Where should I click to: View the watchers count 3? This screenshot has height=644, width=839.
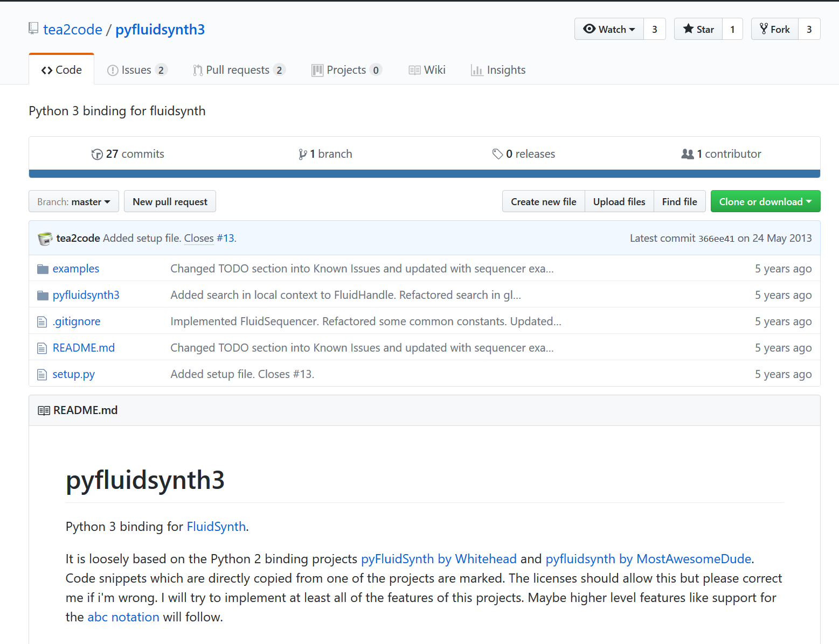655,29
